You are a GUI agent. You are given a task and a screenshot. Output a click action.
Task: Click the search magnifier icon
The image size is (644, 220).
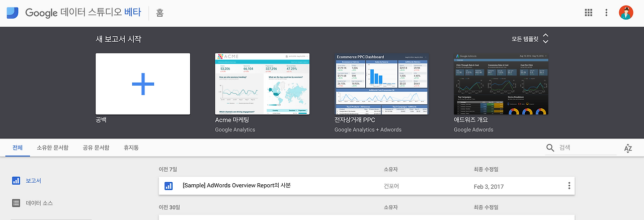pyautogui.click(x=550, y=148)
